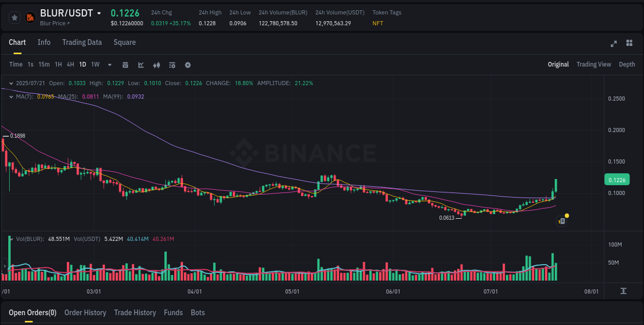Open the technical indicators icon
Screen dimensions: 644x325
156,64
